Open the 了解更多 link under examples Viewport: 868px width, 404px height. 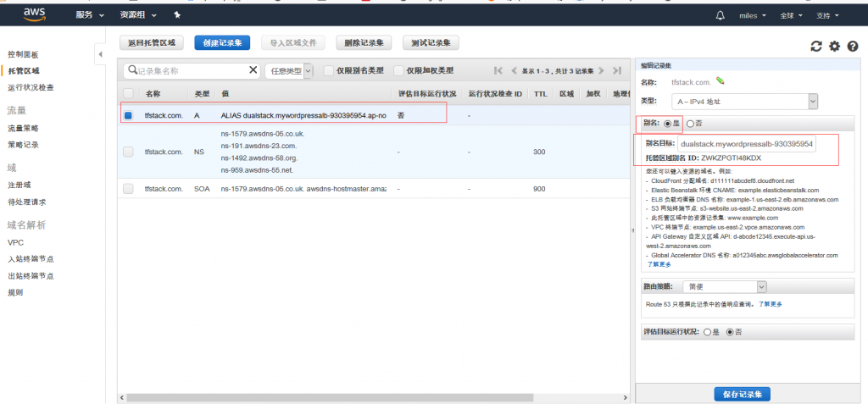coord(658,264)
